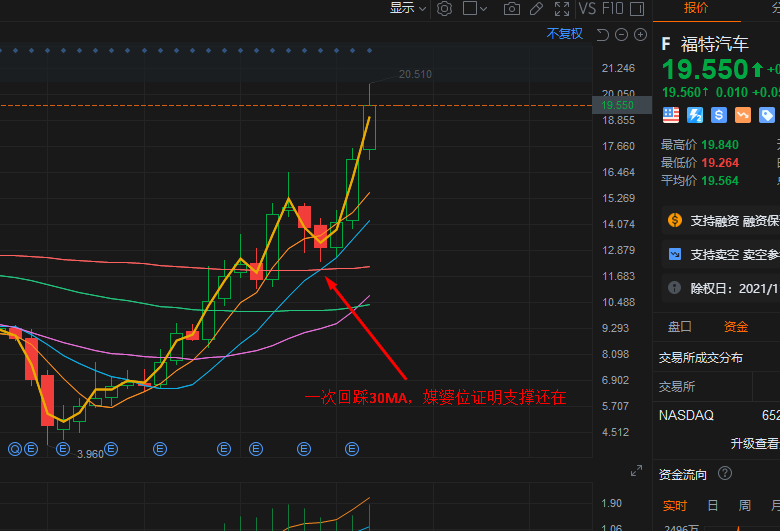Click the orange downtrend chart badge
Image resolution: width=780 pixels, height=531 pixels.
click(742, 115)
